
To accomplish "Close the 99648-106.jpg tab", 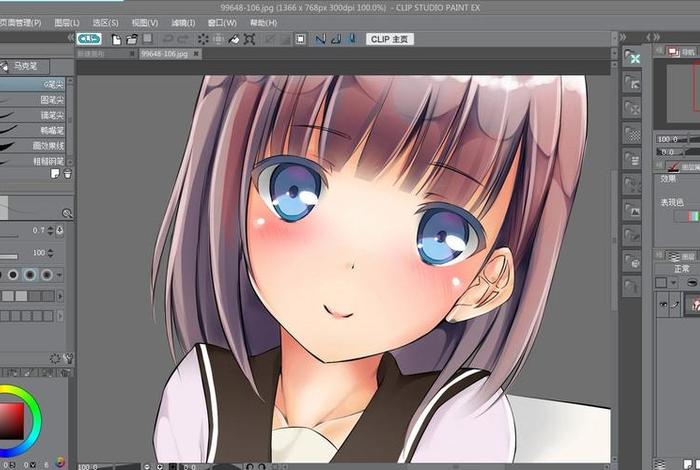I will 196,54.
